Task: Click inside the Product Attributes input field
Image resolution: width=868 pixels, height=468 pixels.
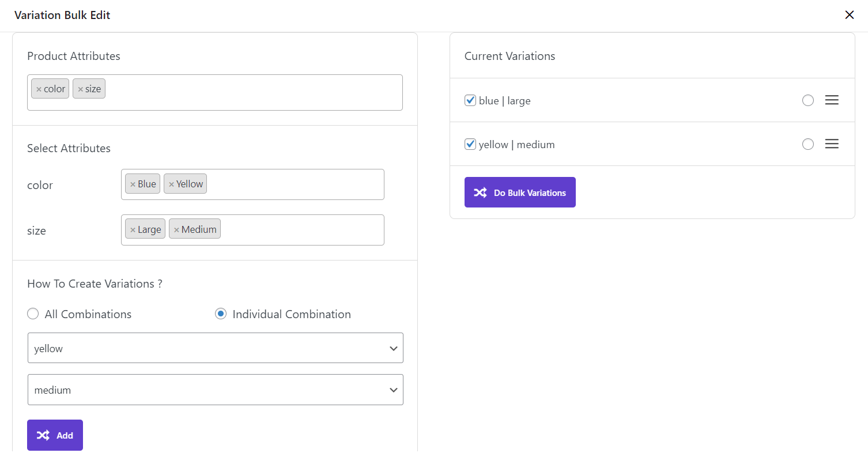Action: 254,92
